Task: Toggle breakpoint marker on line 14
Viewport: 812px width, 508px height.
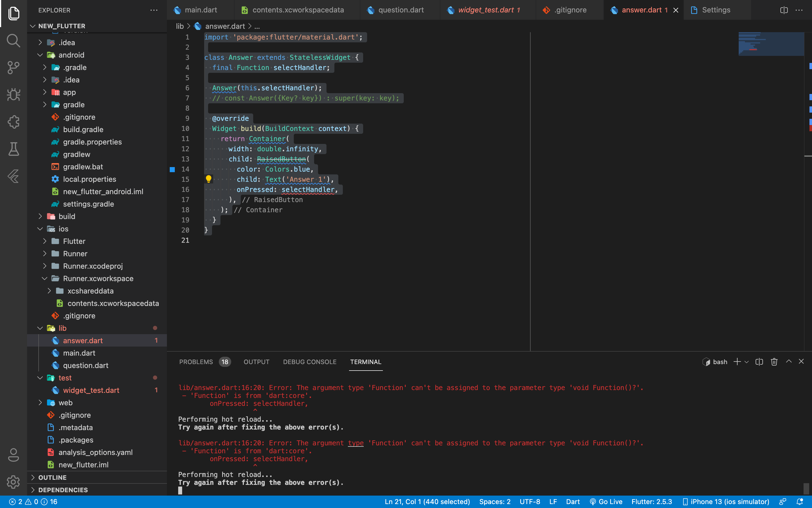Action: 172,169
